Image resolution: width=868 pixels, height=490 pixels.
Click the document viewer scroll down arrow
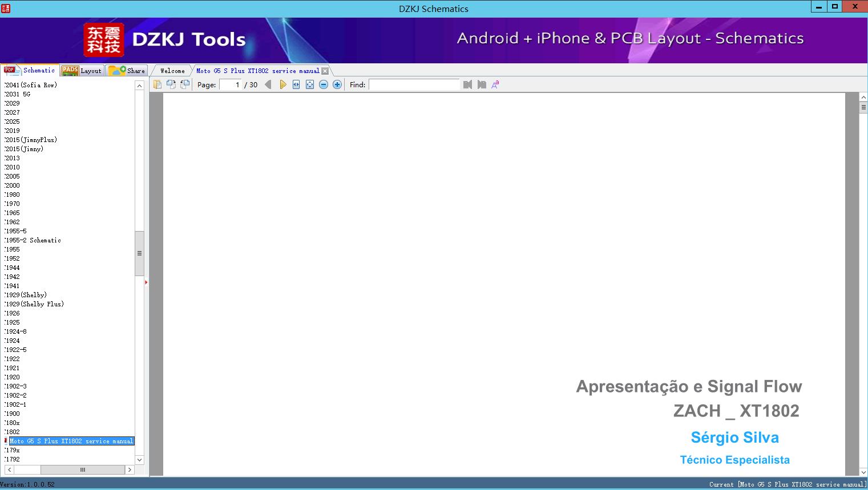pyautogui.click(x=863, y=472)
